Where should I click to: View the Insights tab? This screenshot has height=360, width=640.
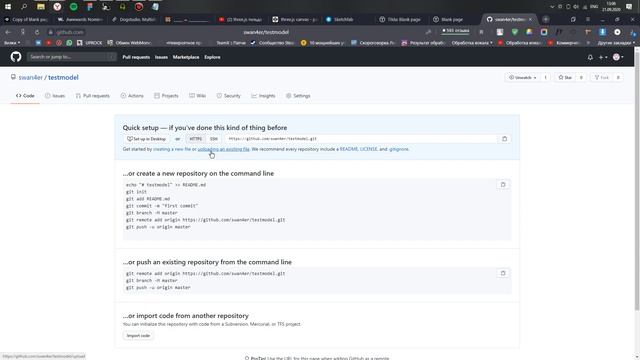click(x=263, y=96)
